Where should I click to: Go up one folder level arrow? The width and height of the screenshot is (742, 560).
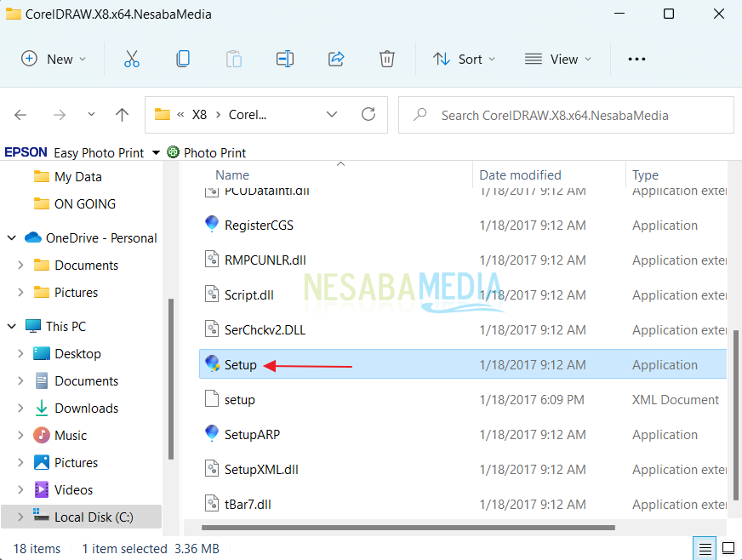122,115
